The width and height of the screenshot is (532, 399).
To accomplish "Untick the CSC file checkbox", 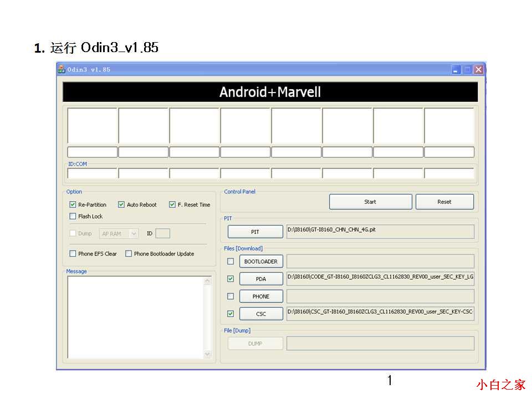I will coord(231,314).
